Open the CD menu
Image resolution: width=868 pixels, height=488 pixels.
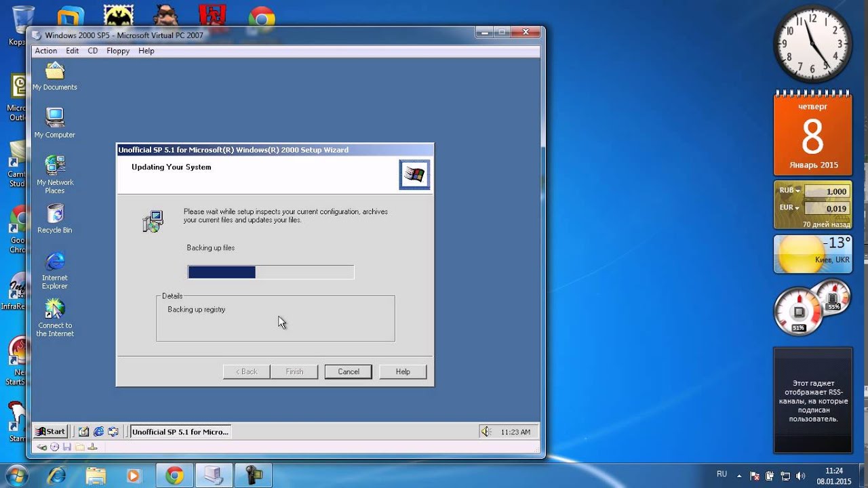pos(93,51)
